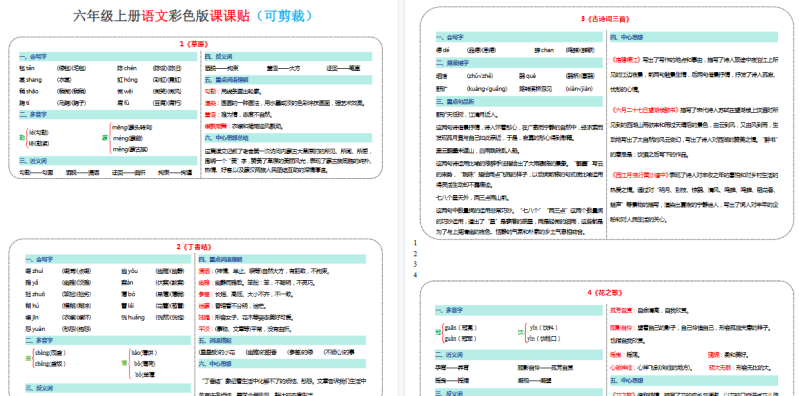Viewport: 800px width, 396px height.
Task: Click the pinyin 'hóng' in 草原 card
Action: [x=131, y=80]
